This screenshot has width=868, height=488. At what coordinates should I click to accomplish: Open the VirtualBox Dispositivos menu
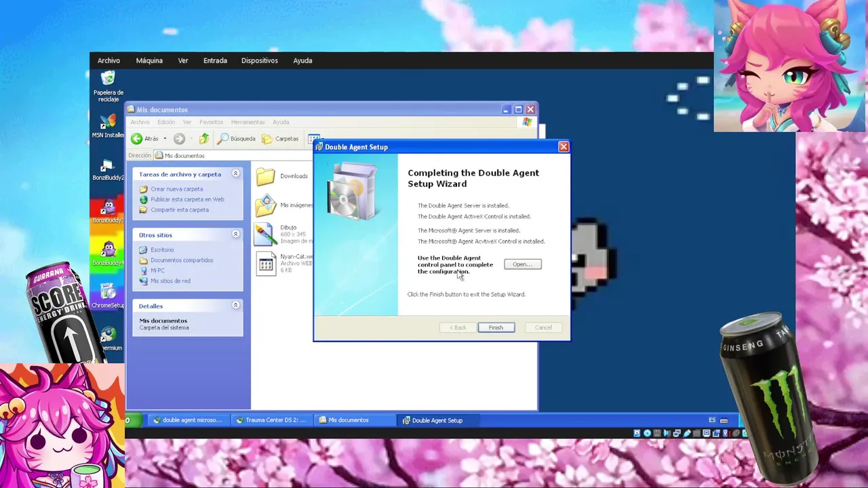tap(260, 60)
